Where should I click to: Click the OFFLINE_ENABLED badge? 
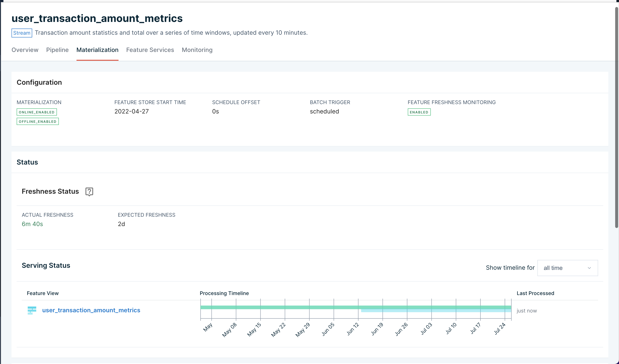[38, 121]
